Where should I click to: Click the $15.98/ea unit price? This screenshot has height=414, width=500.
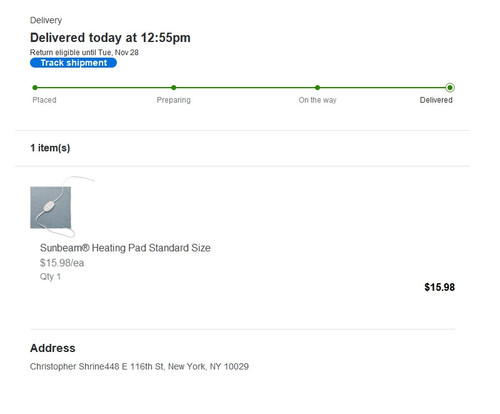[62, 263]
